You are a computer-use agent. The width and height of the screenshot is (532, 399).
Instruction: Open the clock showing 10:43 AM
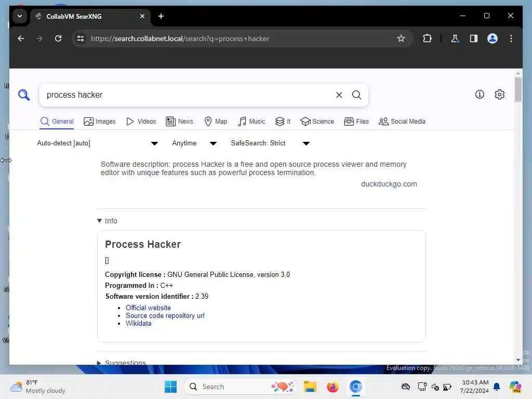point(475,387)
